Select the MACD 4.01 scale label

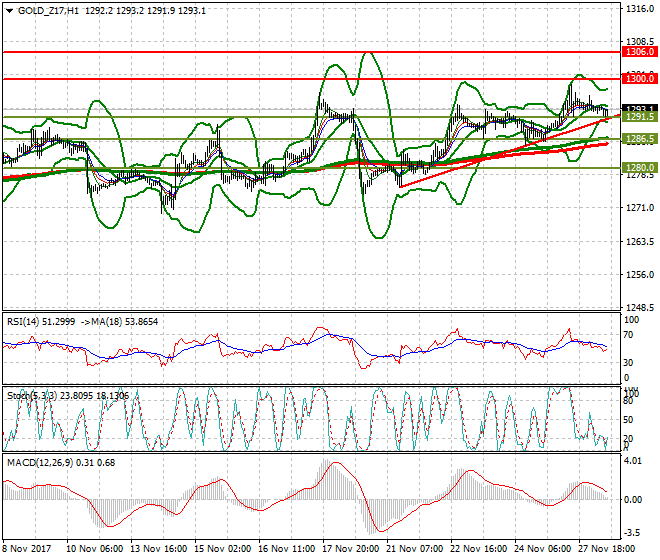tap(633, 461)
